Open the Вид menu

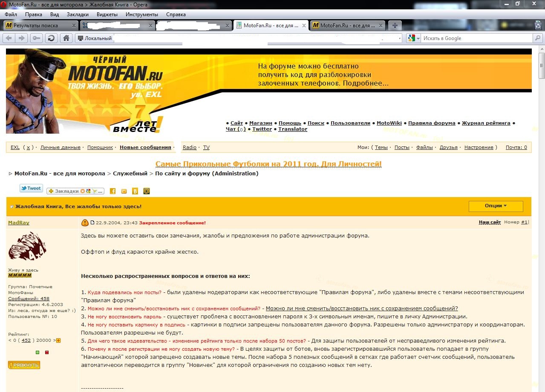[x=55, y=14]
